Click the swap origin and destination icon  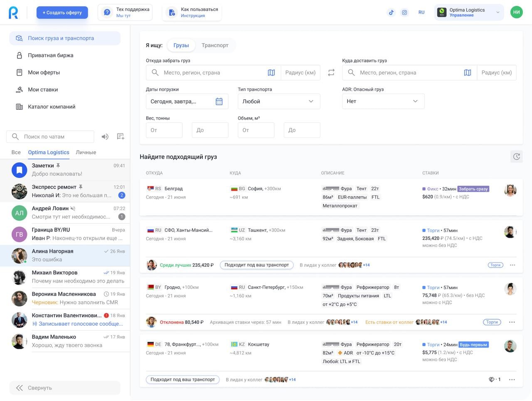tap(331, 73)
